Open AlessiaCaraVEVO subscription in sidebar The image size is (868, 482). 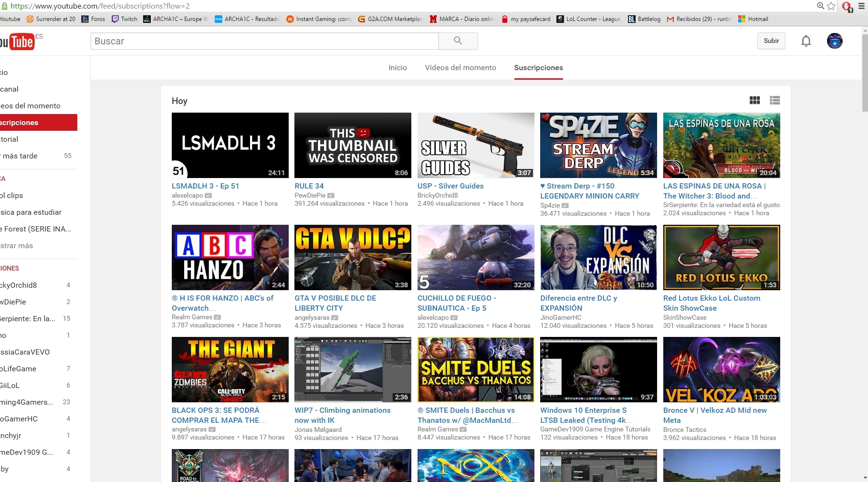(x=38, y=352)
